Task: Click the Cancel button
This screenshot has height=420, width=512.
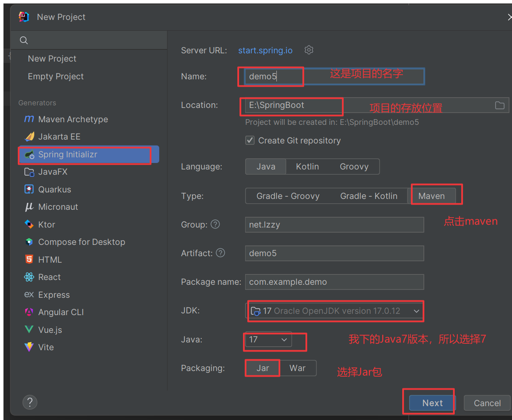Action: coord(487,403)
